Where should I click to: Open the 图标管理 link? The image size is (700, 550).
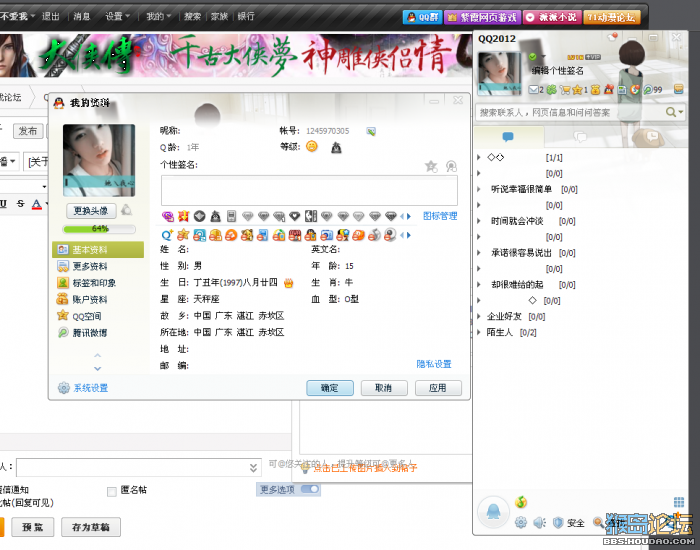coord(440,216)
